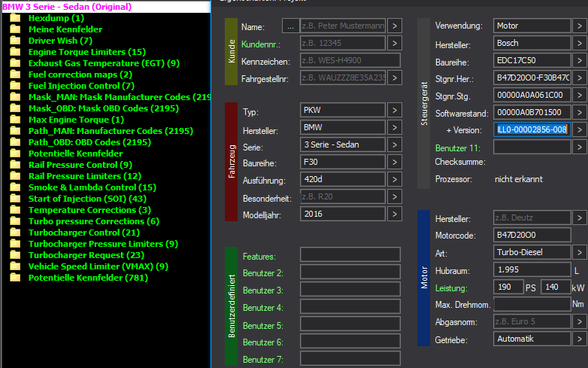
Task: Open arrow dropdown beside Abgasnorm field
Action: pyautogui.click(x=580, y=321)
